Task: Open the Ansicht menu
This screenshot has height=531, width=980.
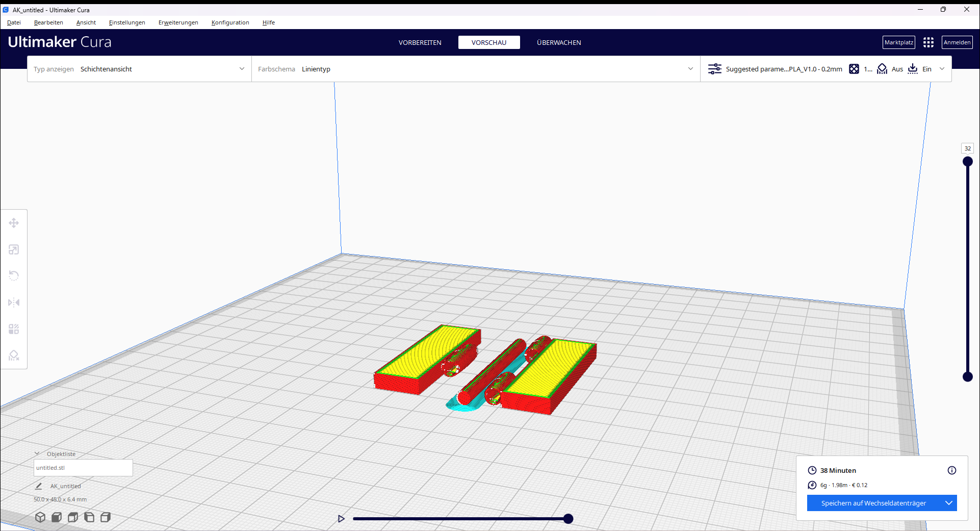Action: (x=86, y=22)
